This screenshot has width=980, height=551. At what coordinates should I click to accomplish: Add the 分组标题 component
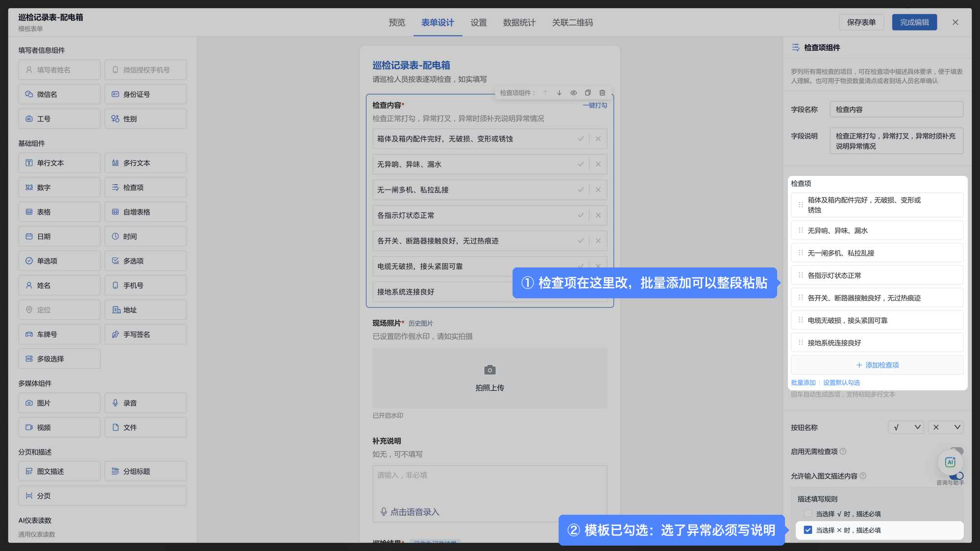coord(146,471)
